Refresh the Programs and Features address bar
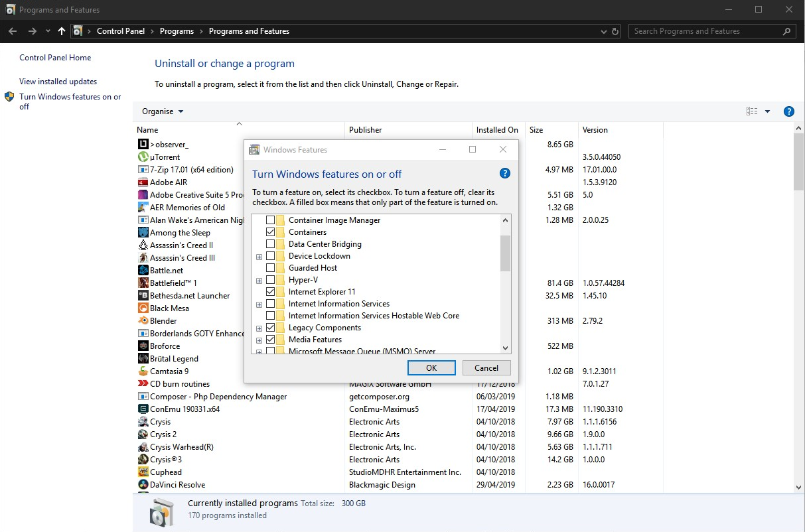805x532 pixels. click(x=615, y=31)
